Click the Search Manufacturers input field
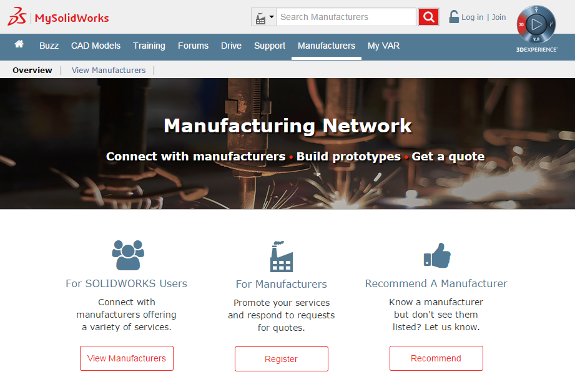The height and width of the screenshot is (392, 575). [x=346, y=17]
